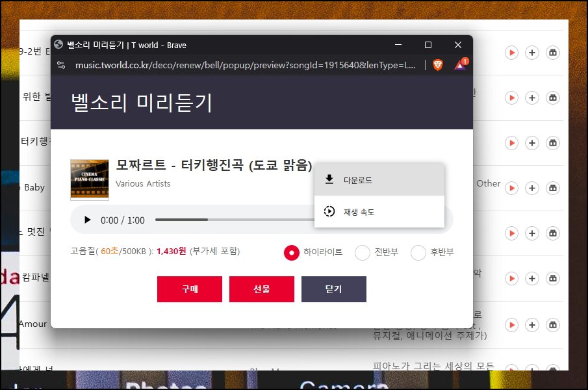The width and height of the screenshot is (588, 390).
Task: Add the 캄파넬 row track with plus icon
Action: (531, 278)
